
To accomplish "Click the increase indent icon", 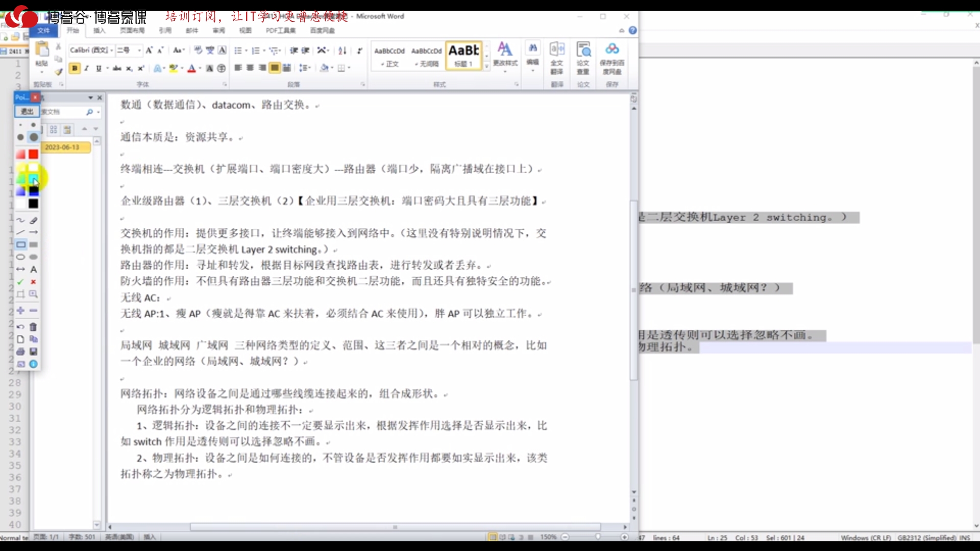I will click(305, 50).
